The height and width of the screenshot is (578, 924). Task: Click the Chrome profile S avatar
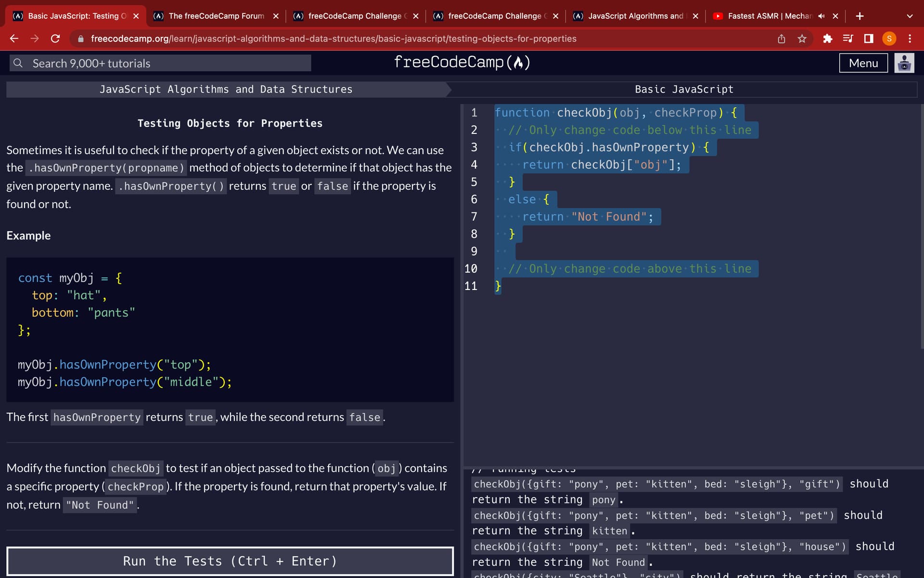[x=889, y=39]
